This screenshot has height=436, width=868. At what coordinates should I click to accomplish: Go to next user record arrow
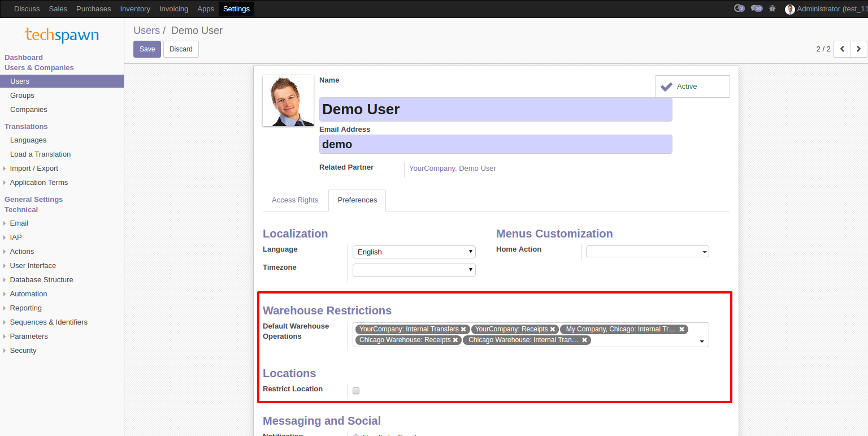click(x=858, y=49)
